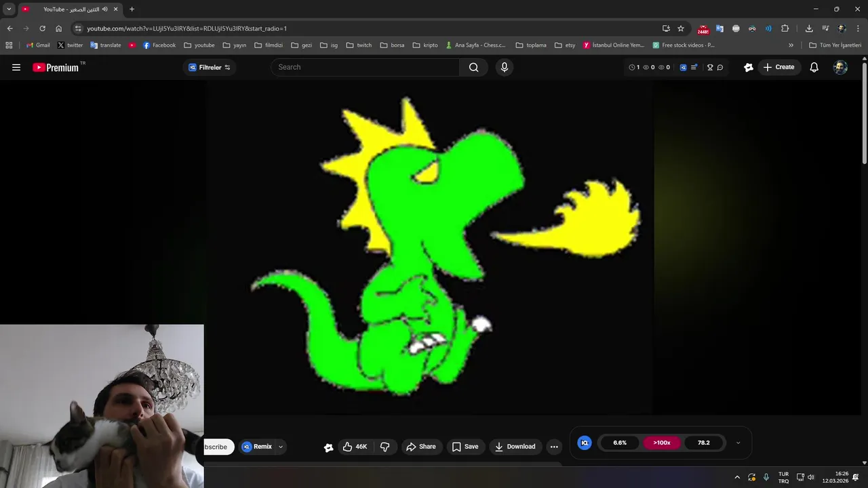This screenshot has width=868, height=488.
Task: Click the 6.6% stat pill
Action: 620,443
